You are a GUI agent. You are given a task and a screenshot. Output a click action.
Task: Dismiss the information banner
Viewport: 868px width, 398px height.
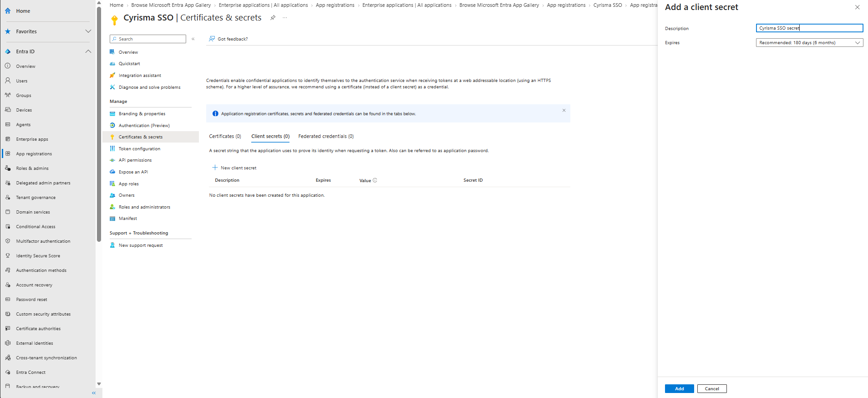point(564,110)
